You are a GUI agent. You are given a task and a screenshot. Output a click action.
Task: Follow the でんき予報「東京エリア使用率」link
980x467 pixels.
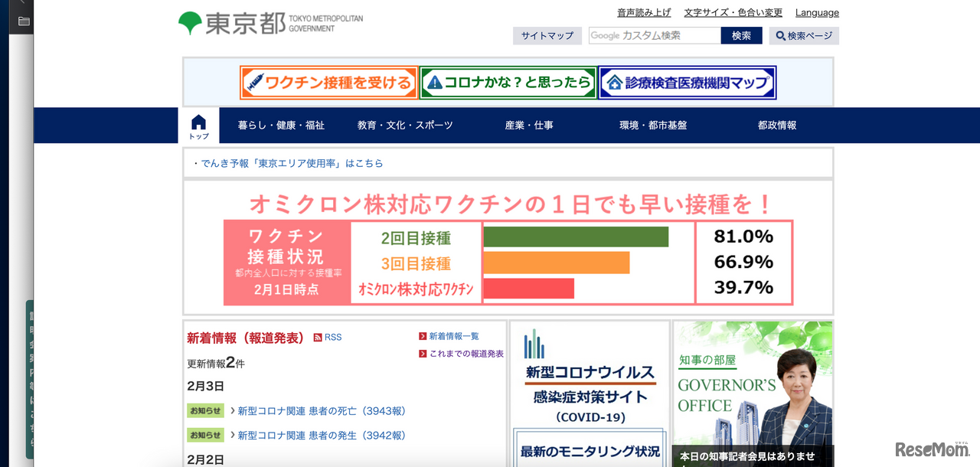tap(291, 163)
